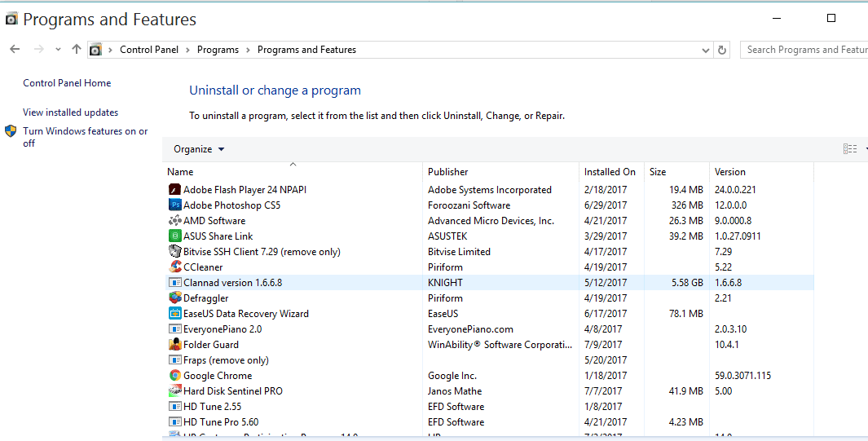Image resolution: width=868 pixels, height=441 pixels.
Task: Click the Clannad version 1.6.6.8 icon
Action: [x=175, y=282]
